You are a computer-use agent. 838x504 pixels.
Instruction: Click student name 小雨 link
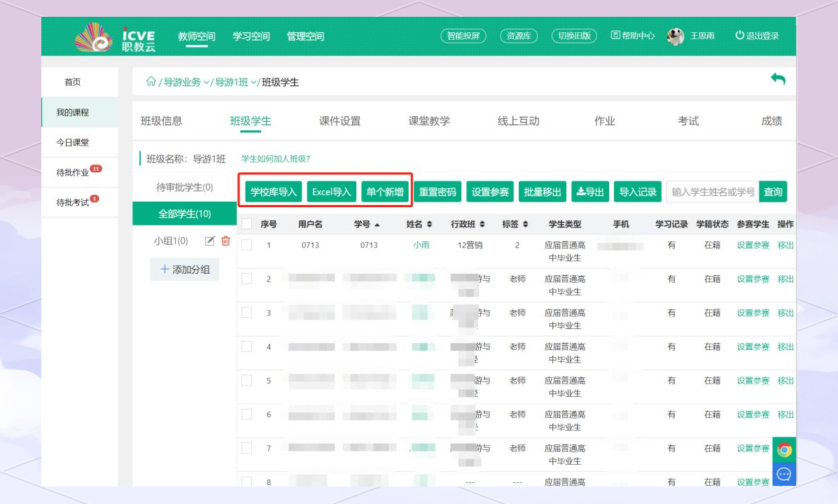421,245
